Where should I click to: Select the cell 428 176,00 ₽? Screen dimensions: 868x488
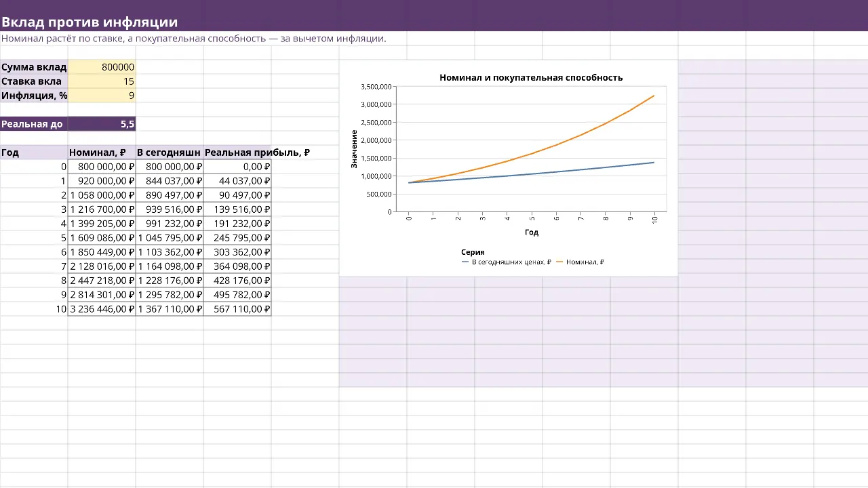pyautogui.click(x=237, y=281)
